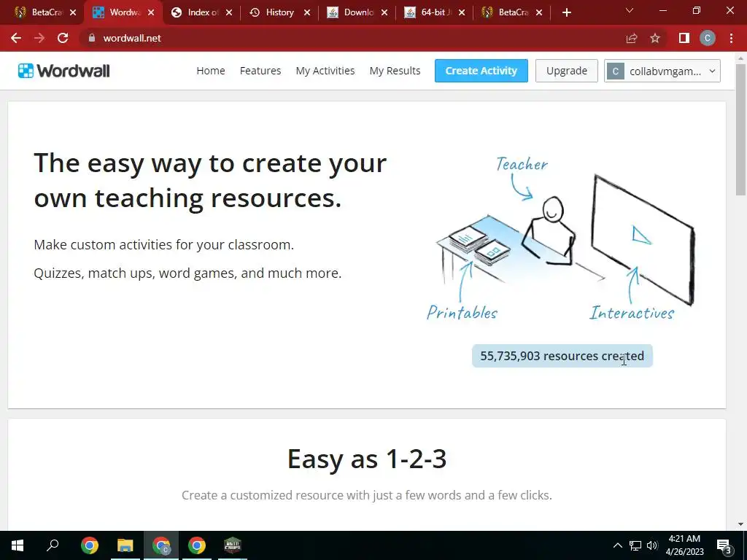This screenshot has height=560, width=747.
Task: Show hidden system tray icons
Action: (617, 545)
